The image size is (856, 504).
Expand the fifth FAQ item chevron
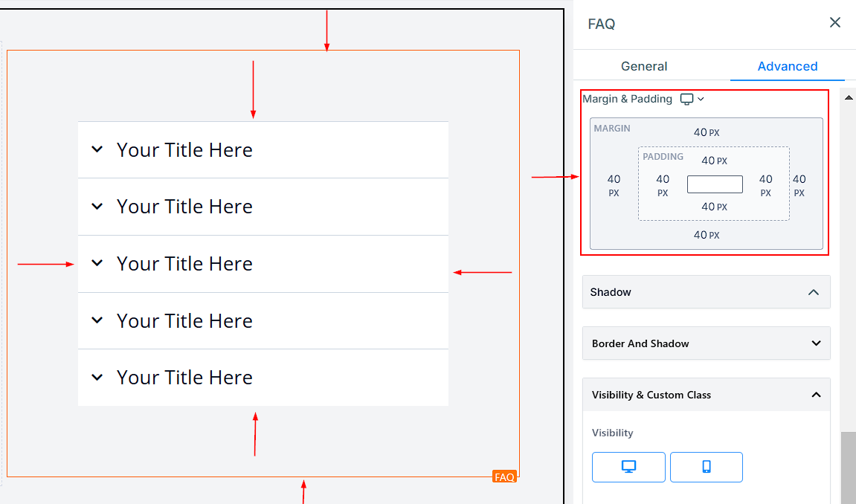point(97,378)
